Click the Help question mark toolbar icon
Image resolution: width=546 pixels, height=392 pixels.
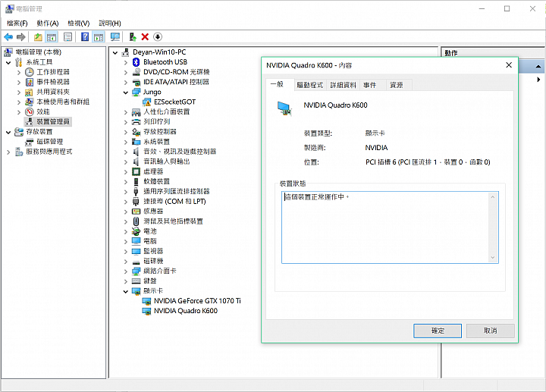tap(85, 37)
